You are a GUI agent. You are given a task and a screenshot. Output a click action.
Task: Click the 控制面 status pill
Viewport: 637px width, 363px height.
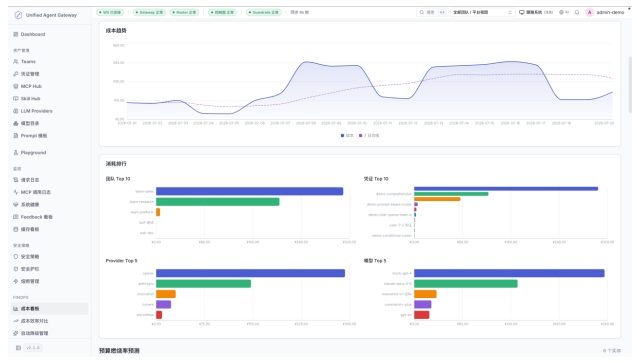tap(223, 13)
